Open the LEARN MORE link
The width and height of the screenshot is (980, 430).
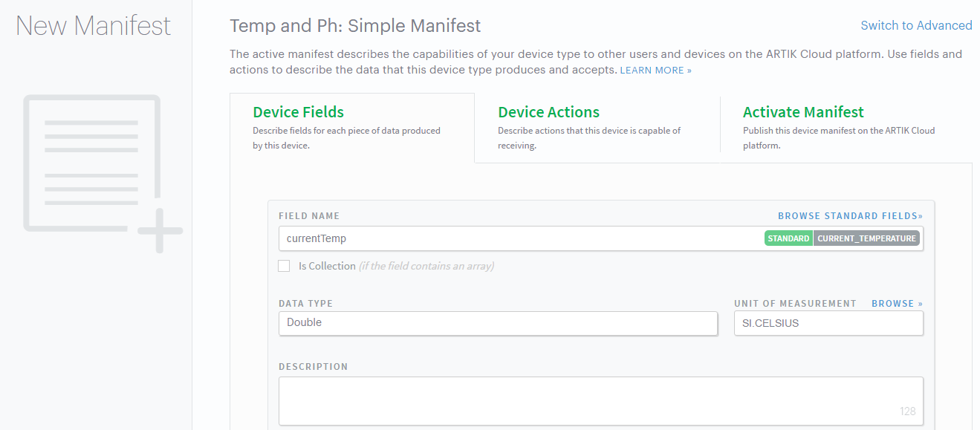(x=655, y=71)
